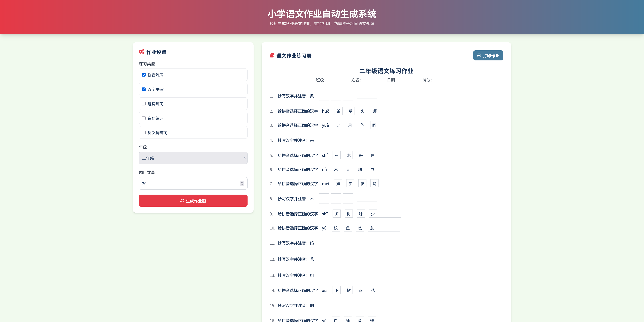
Task: Select 火 for the pinyin huǒ in question 2
Action: (362, 111)
